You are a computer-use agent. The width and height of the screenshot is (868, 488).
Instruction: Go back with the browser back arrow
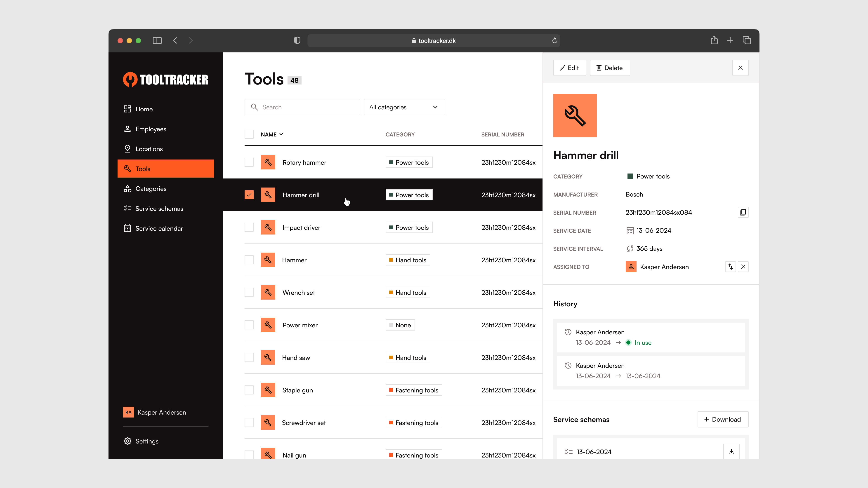(175, 40)
